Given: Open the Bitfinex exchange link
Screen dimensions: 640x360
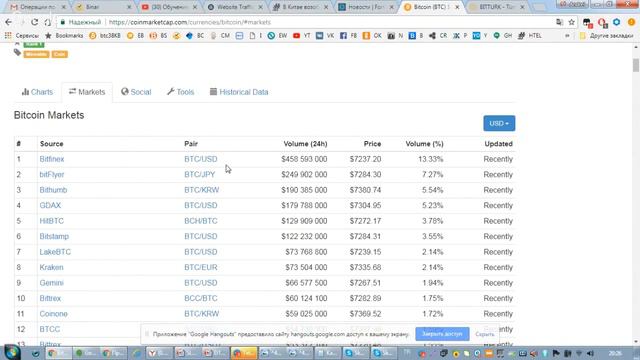Looking at the screenshot, I should point(52,159).
